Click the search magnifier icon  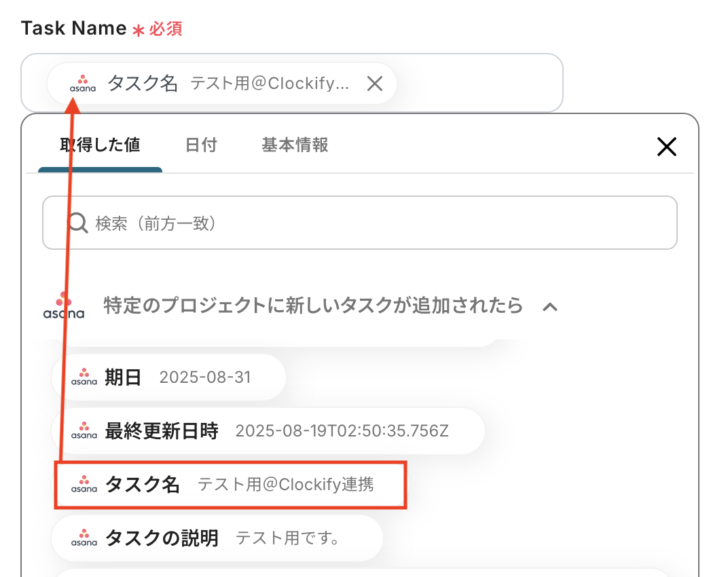point(78,223)
